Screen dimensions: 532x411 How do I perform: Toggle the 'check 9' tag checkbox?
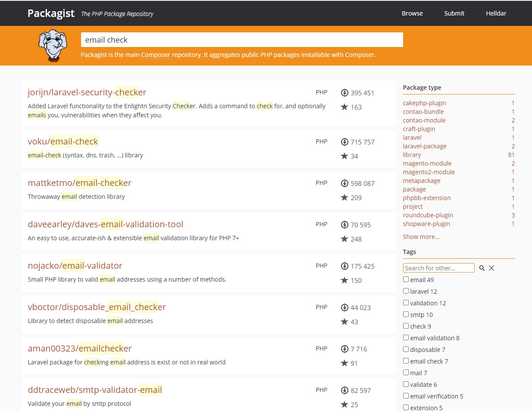pos(406,326)
